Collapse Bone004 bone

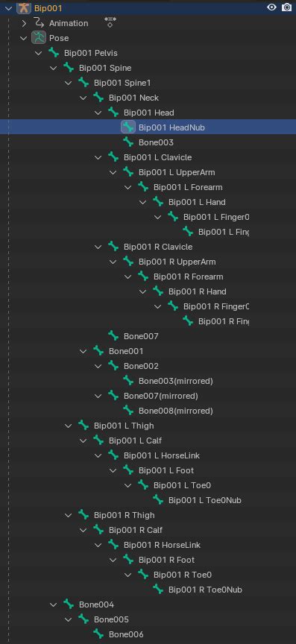point(54,604)
